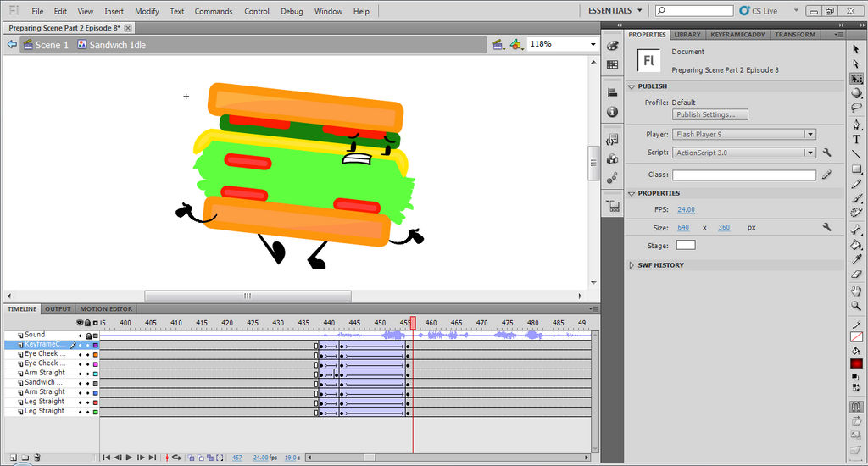Switch to the KEYFRAMECADDY tab
This screenshot has height=466, width=868.
pyautogui.click(x=737, y=34)
